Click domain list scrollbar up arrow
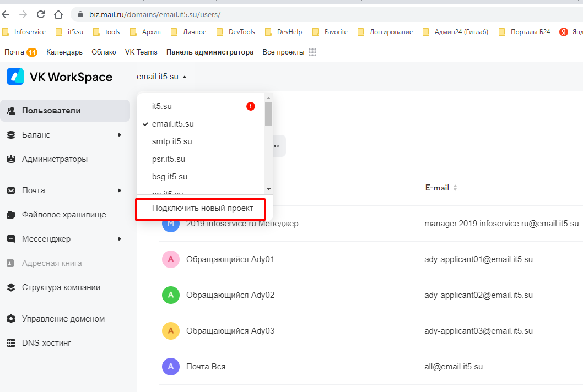This screenshot has width=583, height=392. (268, 97)
